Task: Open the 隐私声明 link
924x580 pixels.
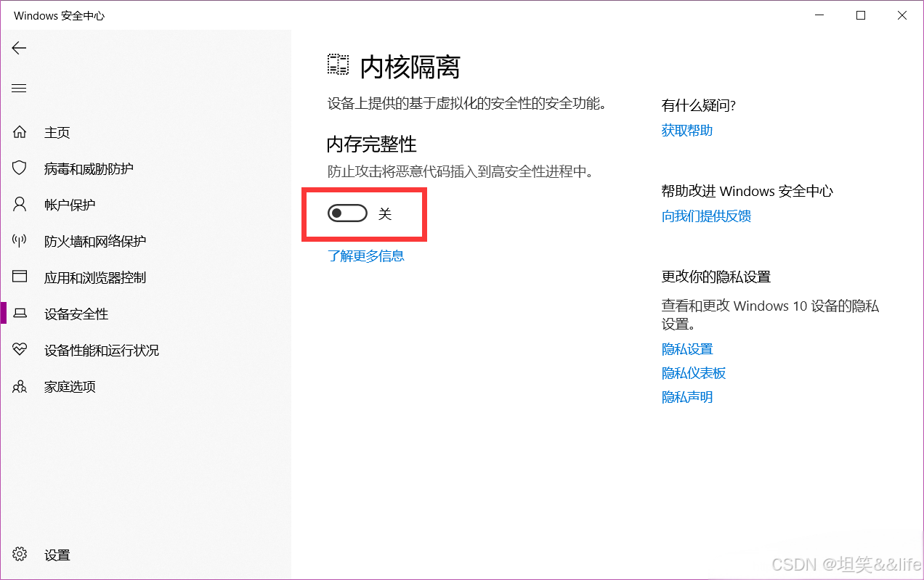Action: (x=687, y=397)
